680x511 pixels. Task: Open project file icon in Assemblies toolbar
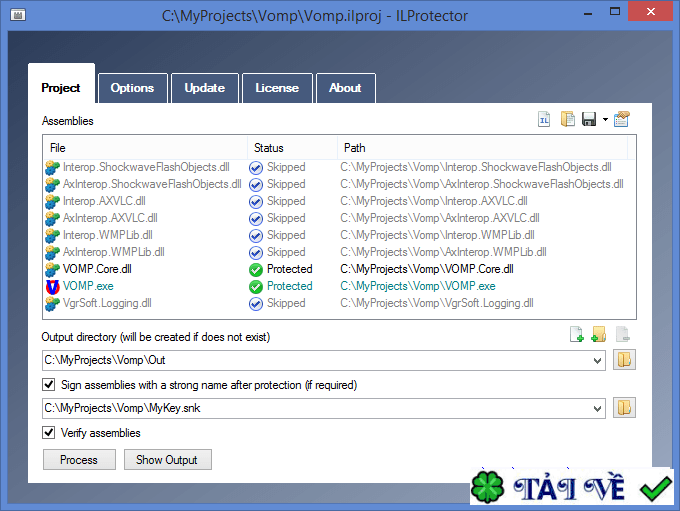tap(568, 119)
